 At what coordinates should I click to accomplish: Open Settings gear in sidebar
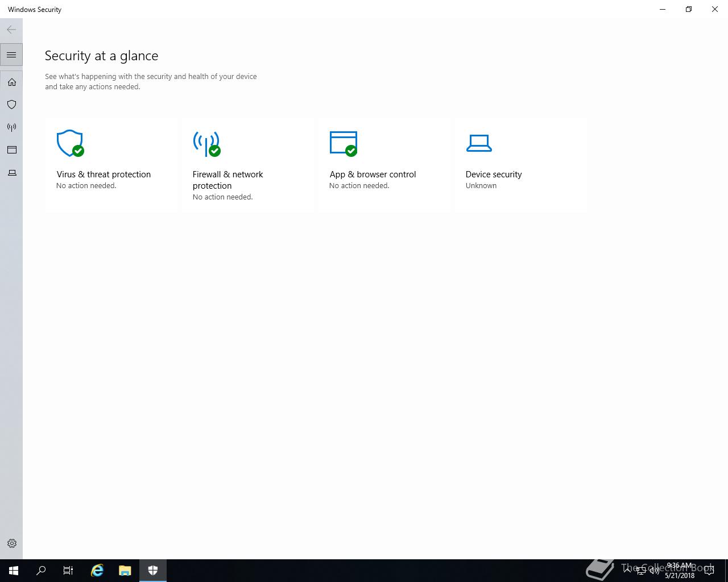[x=11, y=543]
